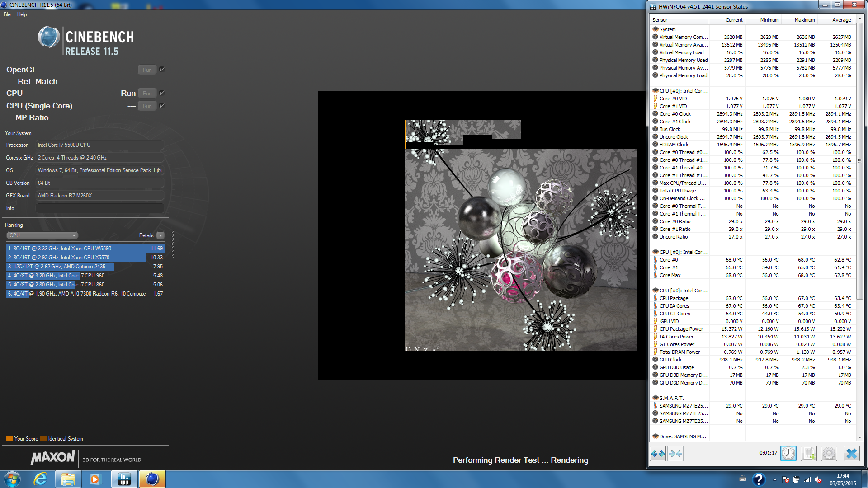Click the Run button for CPU (Single Core)

pos(147,106)
